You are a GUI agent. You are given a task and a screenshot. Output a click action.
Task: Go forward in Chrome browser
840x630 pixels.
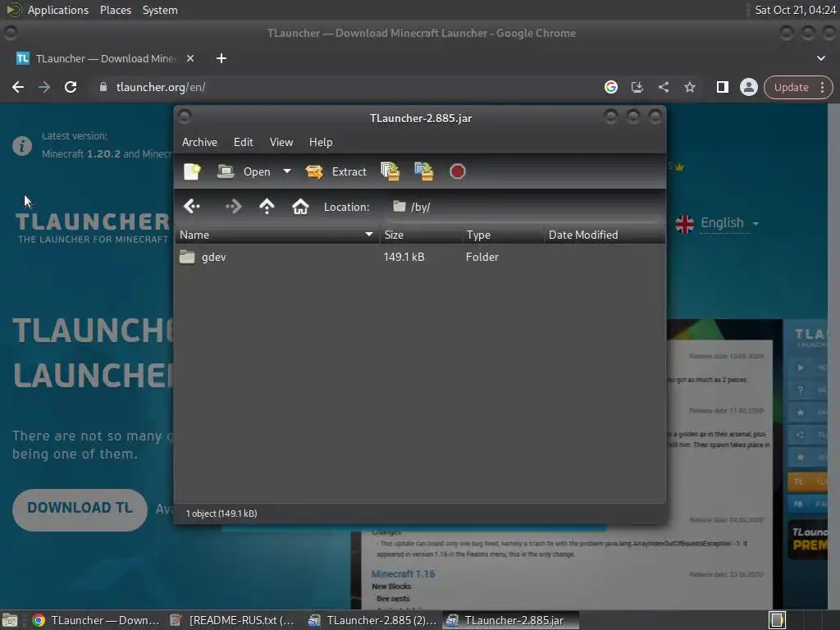[x=44, y=87]
